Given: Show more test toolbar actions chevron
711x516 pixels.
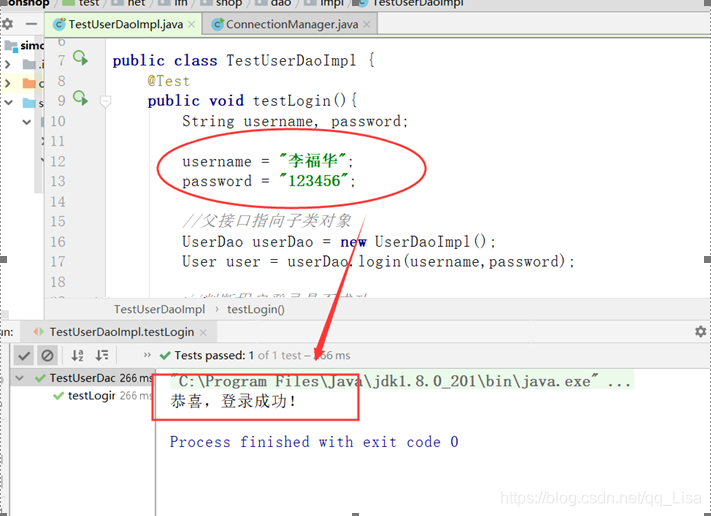Looking at the screenshot, I should tap(146, 355).
